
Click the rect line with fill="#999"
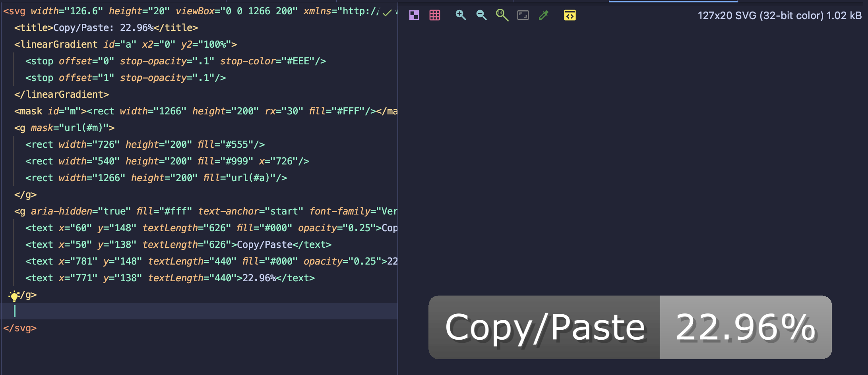point(167,161)
